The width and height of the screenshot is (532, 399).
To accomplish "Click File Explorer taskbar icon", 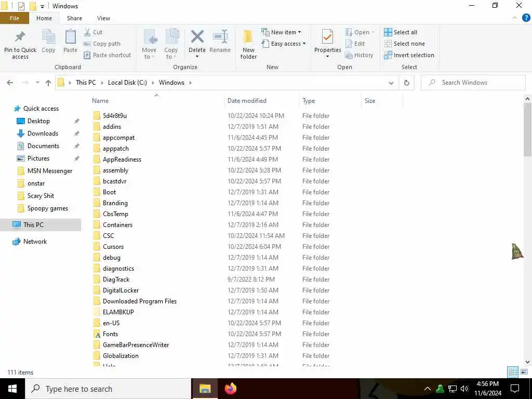I will click(205, 389).
